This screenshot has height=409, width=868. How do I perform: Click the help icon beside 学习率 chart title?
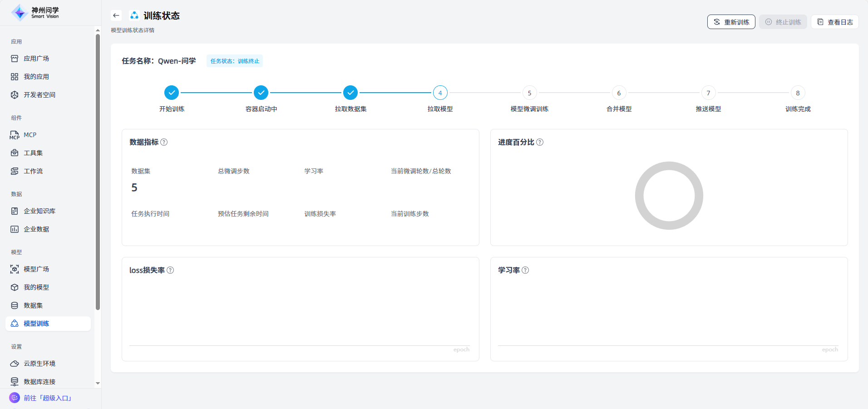525,270
